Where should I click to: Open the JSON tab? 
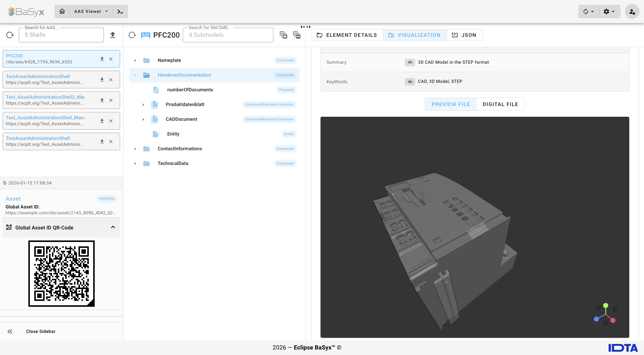pos(465,35)
